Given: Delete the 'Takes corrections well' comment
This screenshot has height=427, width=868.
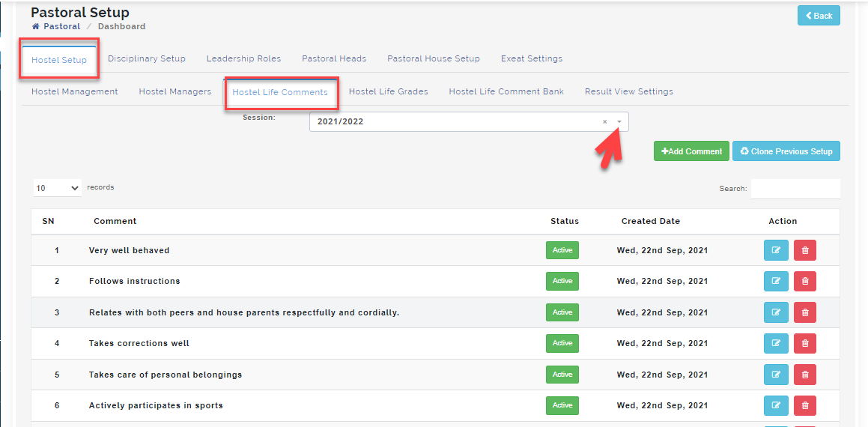Looking at the screenshot, I should click(805, 343).
